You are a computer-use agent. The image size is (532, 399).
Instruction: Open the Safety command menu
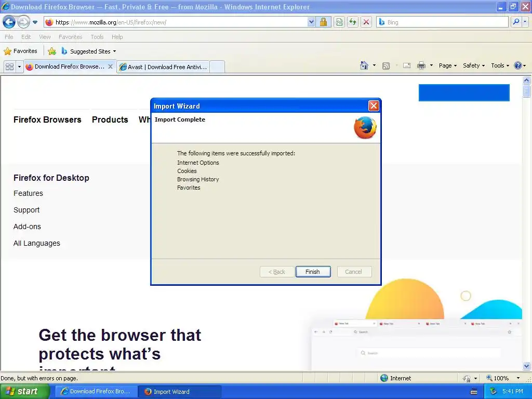coord(474,65)
